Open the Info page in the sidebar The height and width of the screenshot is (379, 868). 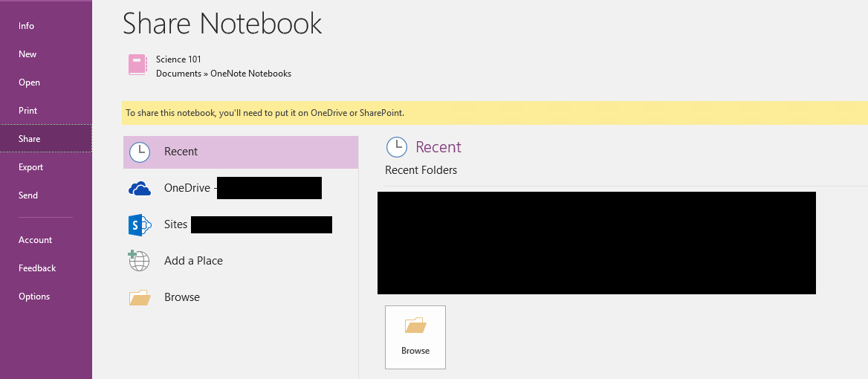tap(46, 26)
